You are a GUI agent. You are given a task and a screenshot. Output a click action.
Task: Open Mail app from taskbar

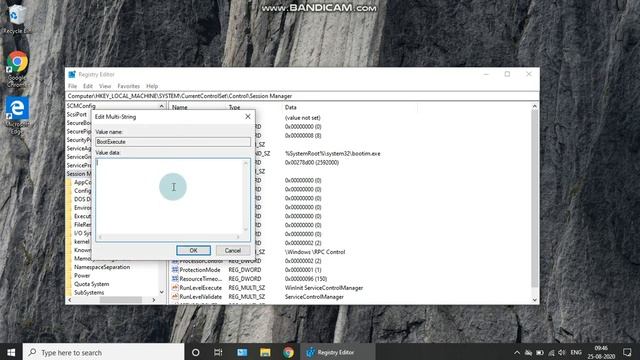pyautogui.click(x=242, y=352)
